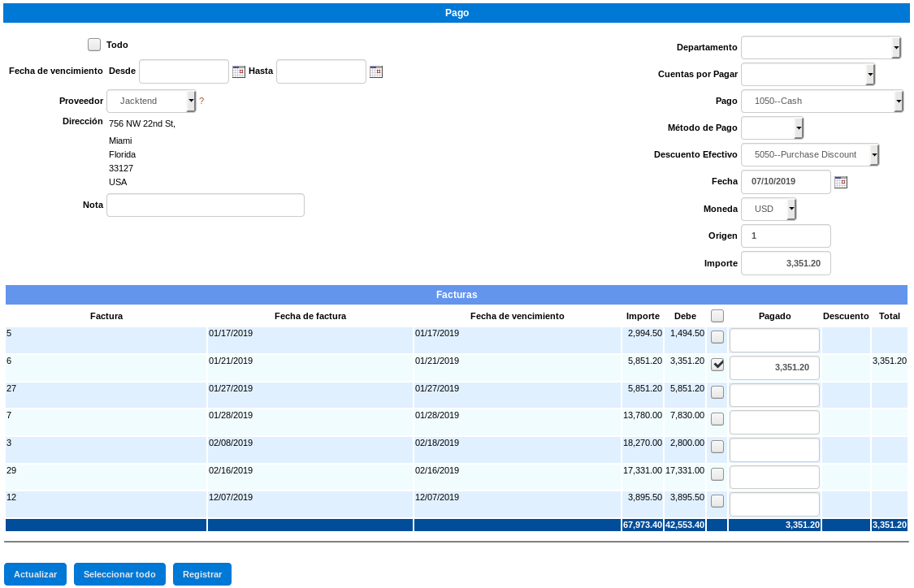Open the Departamento dropdown
Viewport: 914px width, 588px height.
(x=821, y=47)
